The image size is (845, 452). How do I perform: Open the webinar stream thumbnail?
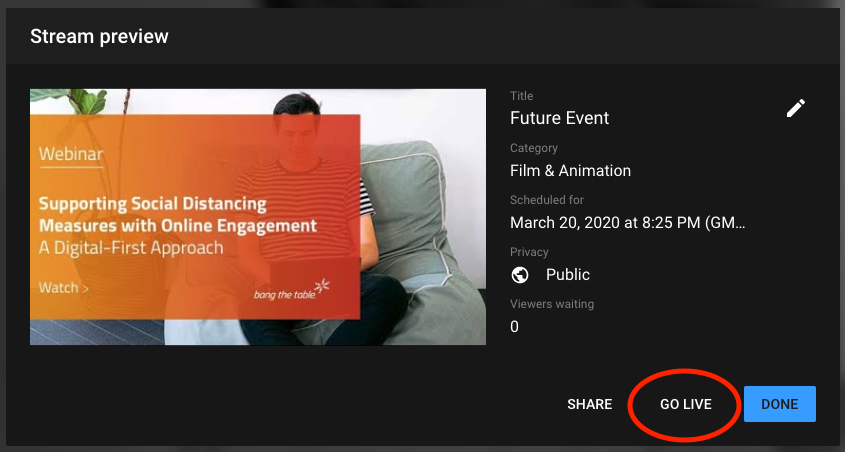tap(258, 217)
